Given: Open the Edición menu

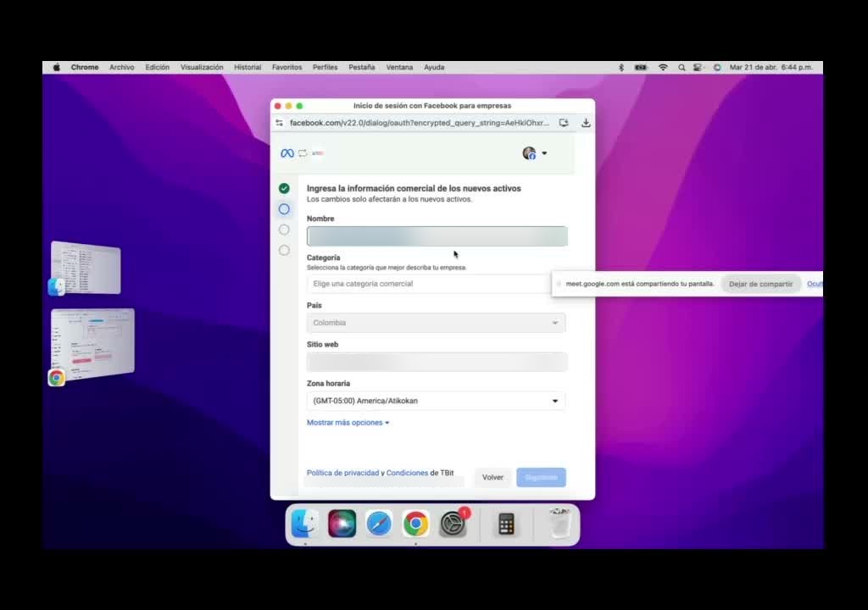Looking at the screenshot, I should pos(157,67).
